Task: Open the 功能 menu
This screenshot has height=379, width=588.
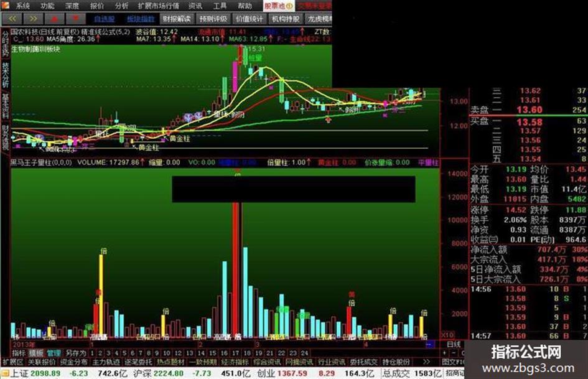Action: (47, 6)
